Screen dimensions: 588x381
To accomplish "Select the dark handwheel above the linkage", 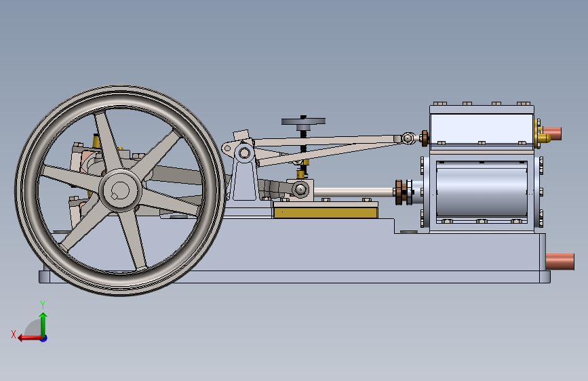I will tap(303, 121).
